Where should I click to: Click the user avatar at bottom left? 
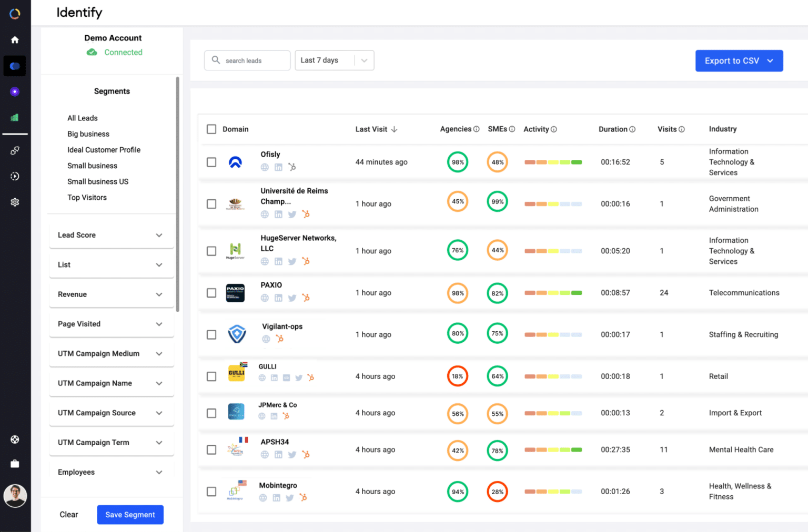15,496
